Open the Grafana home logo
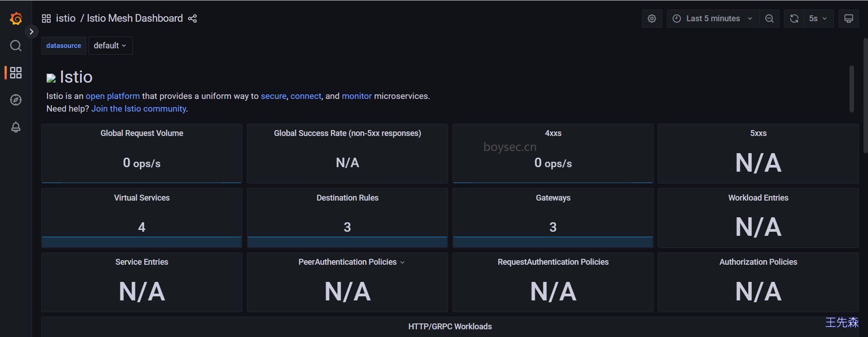Viewport: 868px width, 337px height. (16, 19)
